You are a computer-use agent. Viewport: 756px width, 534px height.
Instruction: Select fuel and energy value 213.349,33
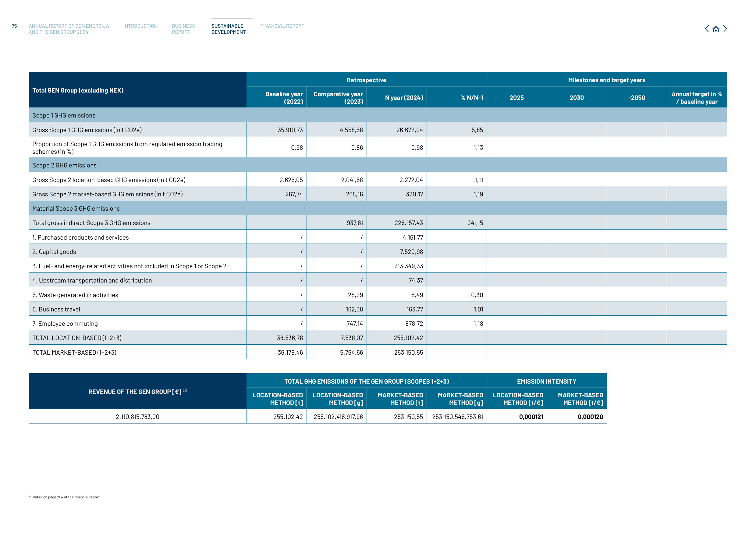(x=409, y=266)
